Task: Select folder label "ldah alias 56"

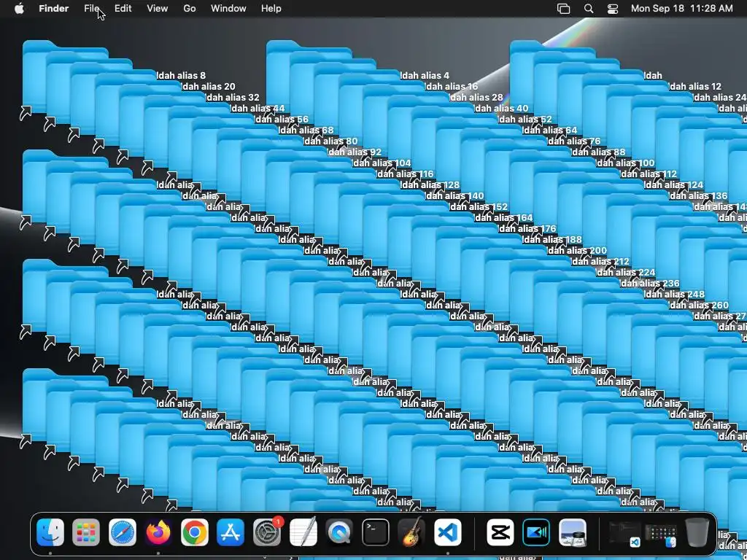Action: [282, 119]
